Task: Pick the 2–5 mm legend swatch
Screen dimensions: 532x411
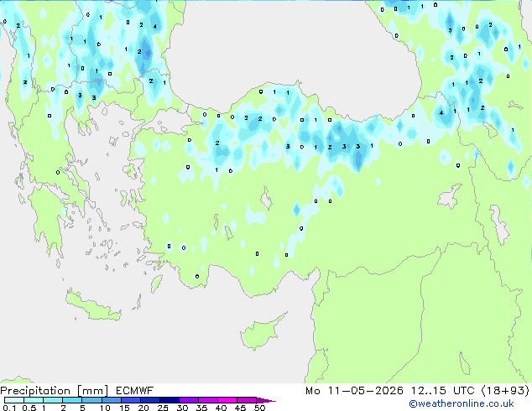Action: [72, 400]
